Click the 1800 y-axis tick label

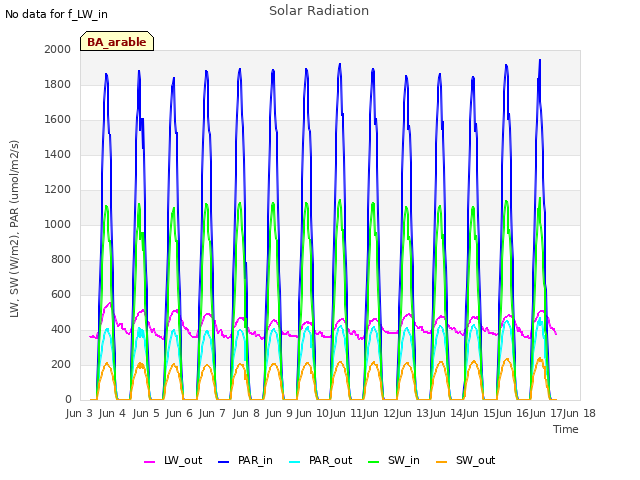pos(58,84)
